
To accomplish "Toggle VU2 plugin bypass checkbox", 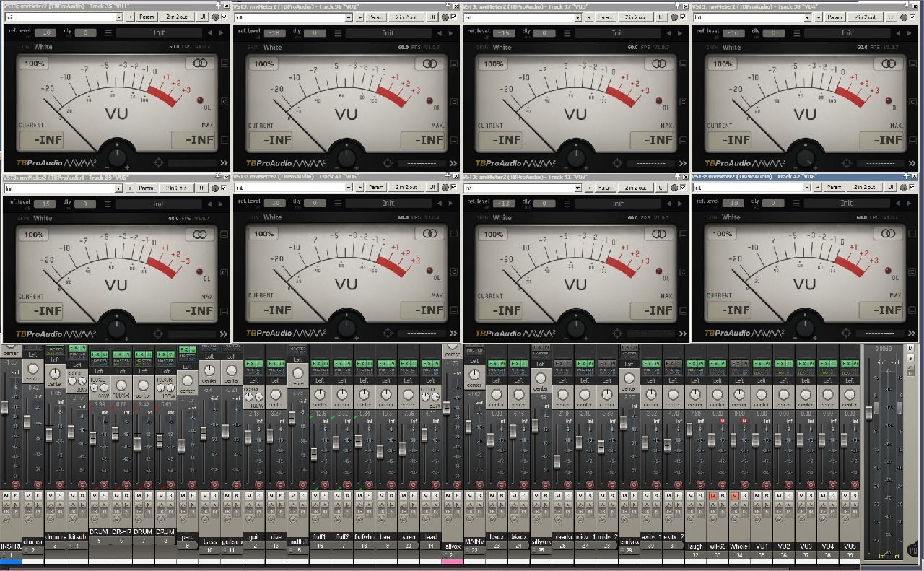I will click(454, 17).
